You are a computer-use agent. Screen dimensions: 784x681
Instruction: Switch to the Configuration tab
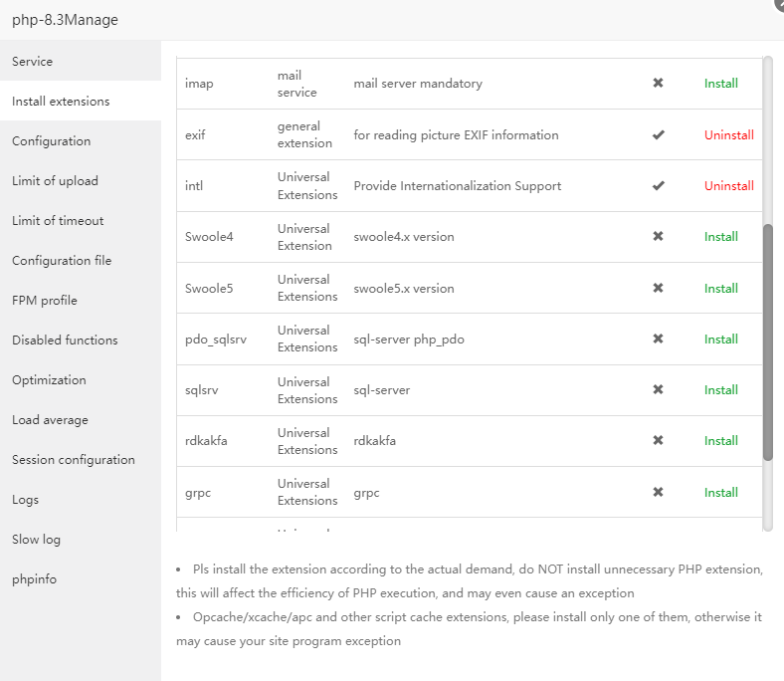(51, 141)
